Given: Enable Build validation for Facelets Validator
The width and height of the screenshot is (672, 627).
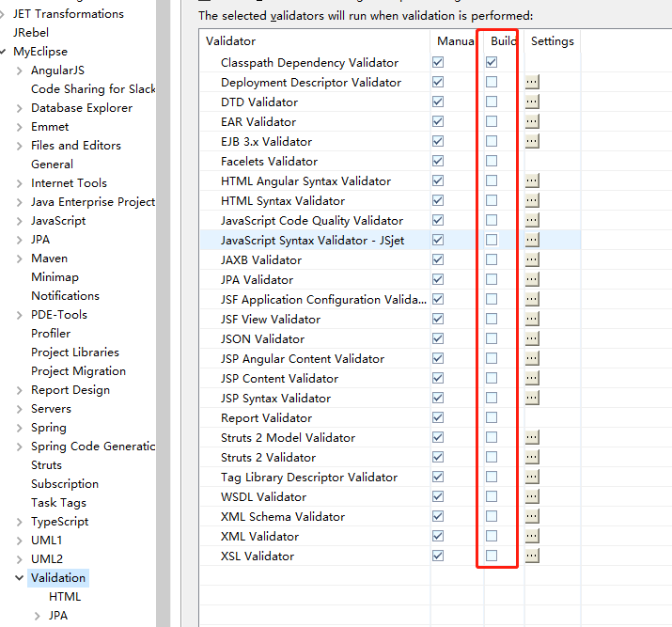Looking at the screenshot, I should pos(492,161).
